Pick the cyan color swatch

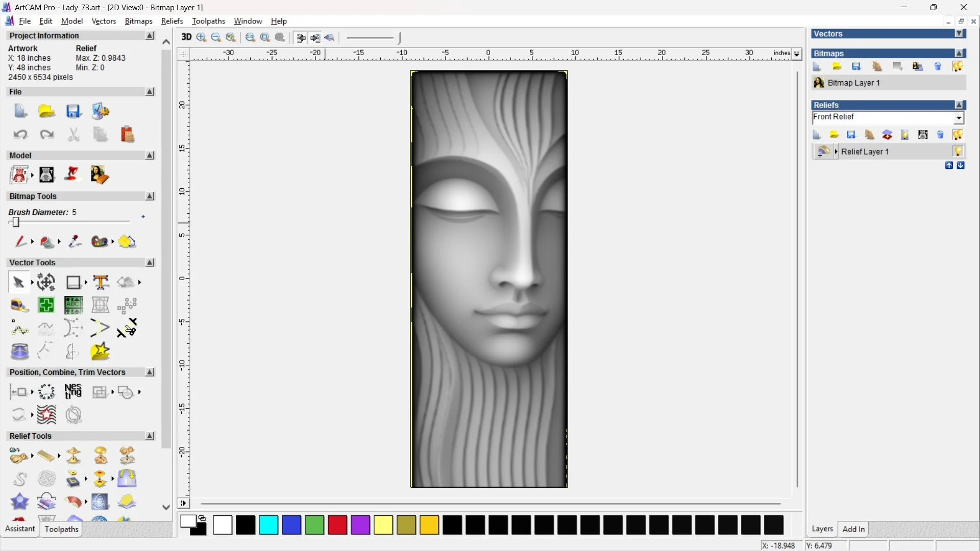click(268, 525)
